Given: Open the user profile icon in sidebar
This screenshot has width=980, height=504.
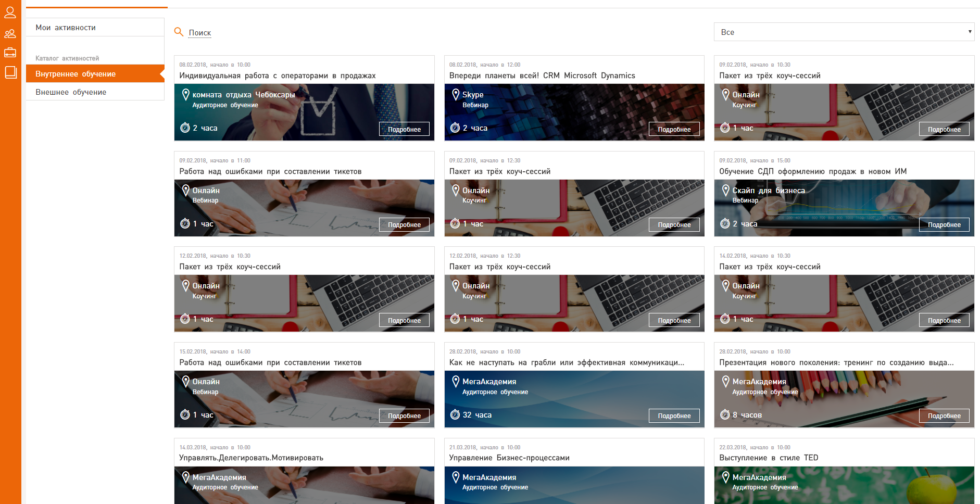Looking at the screenshot, I should (x=10, y=12).
